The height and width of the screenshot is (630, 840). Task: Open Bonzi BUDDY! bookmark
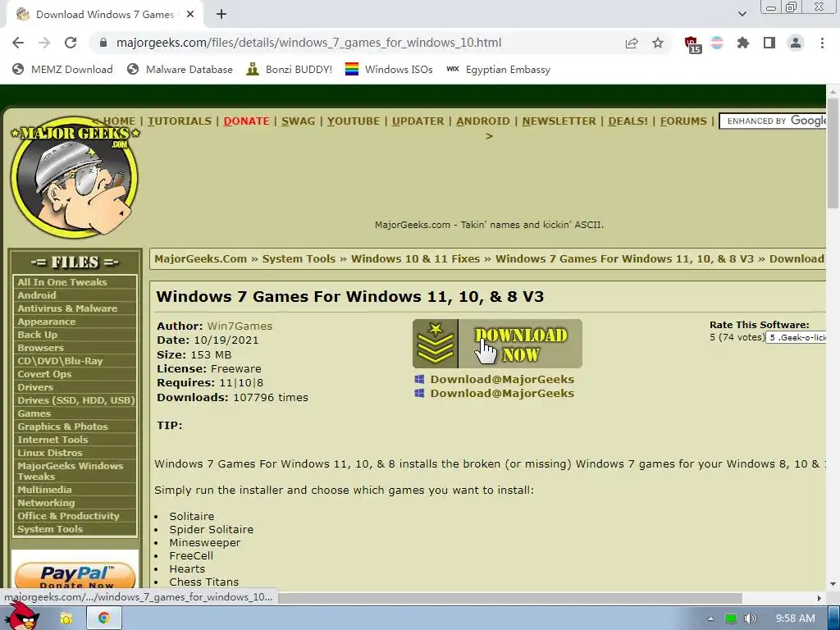pos(290,69)
